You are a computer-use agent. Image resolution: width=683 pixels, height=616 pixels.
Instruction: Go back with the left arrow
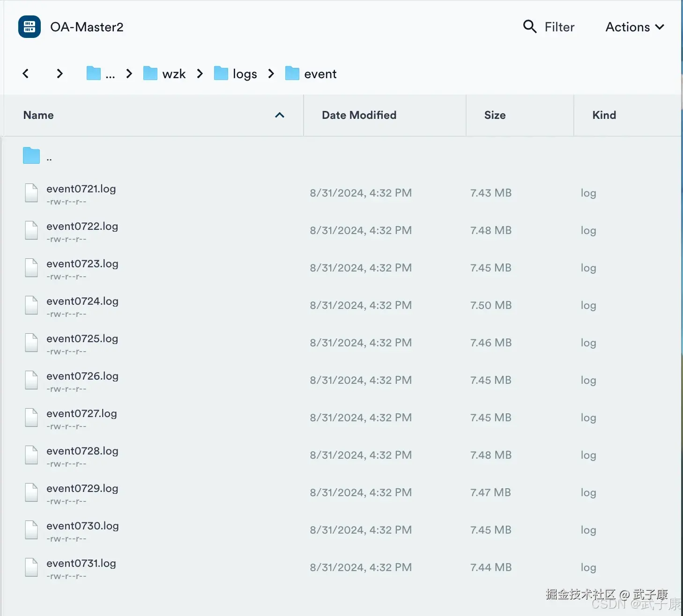26,73
